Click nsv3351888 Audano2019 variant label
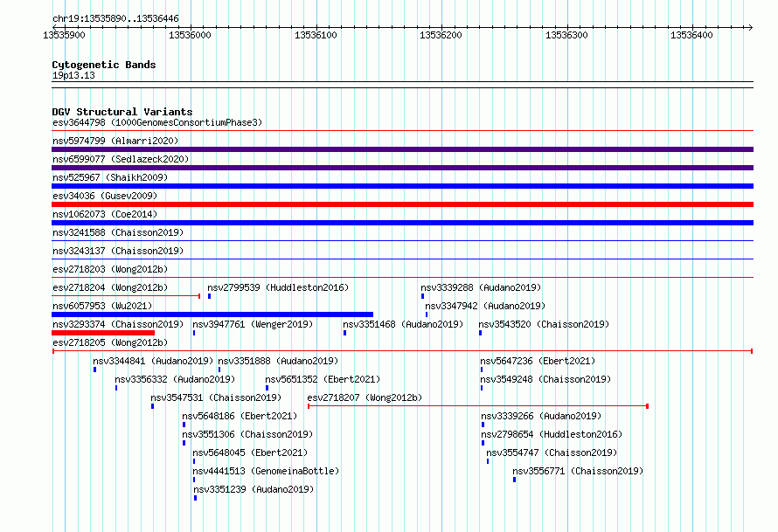This screenshot has width=778, height=532. click(x=278, y=361)
